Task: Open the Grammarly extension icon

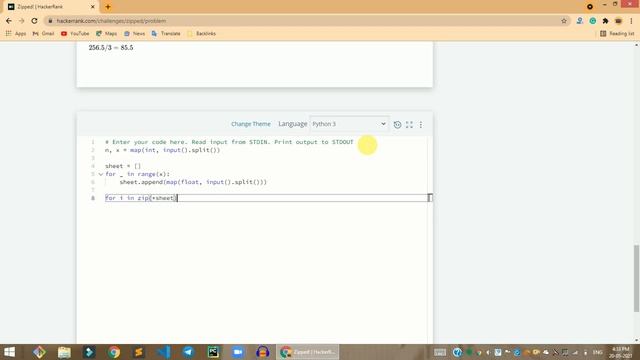Action: [x=593, y=21]
